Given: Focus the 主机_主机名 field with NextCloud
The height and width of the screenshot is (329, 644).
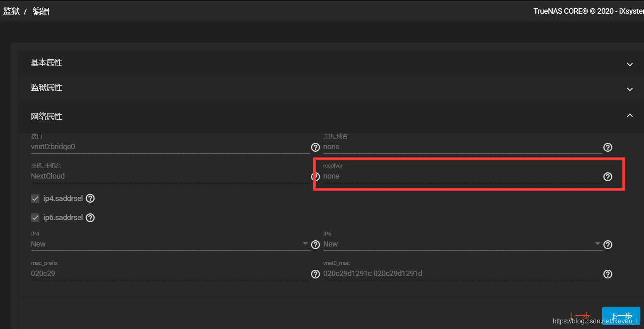Looking at the screenshot, I should (x=170, y=176).
